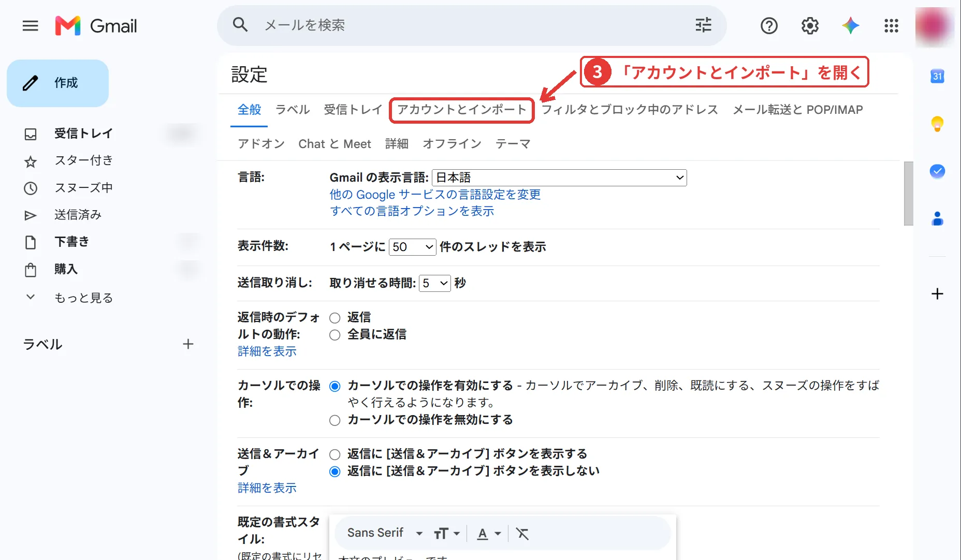Switch to 受信トレイ settings tab
The width and height of the screenshot is (961, 560).
coord(353,110)
